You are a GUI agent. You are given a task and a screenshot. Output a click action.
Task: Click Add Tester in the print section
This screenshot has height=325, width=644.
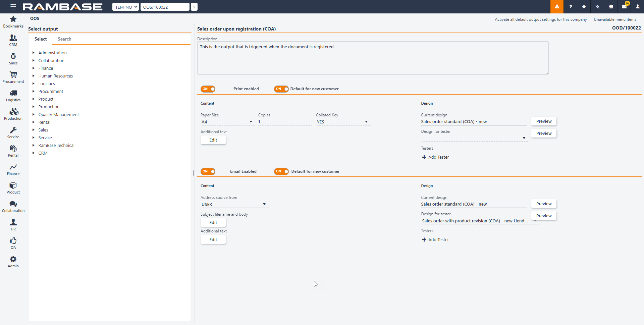click(x=435, y=157)
